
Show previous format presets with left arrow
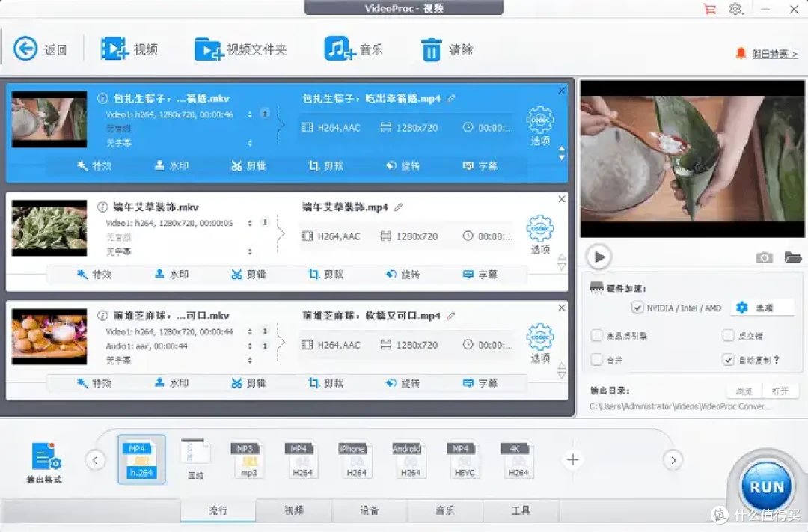(x=95, y=460)
